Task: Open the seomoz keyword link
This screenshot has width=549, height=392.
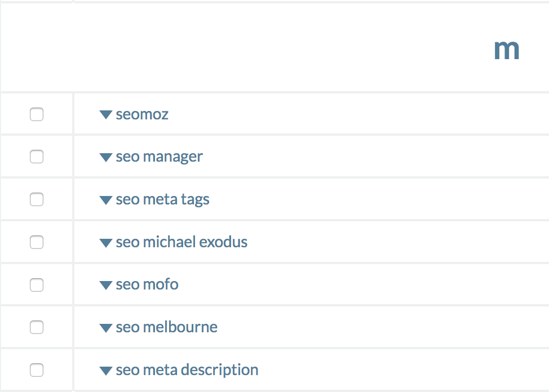Action: [x=142, y=114]
